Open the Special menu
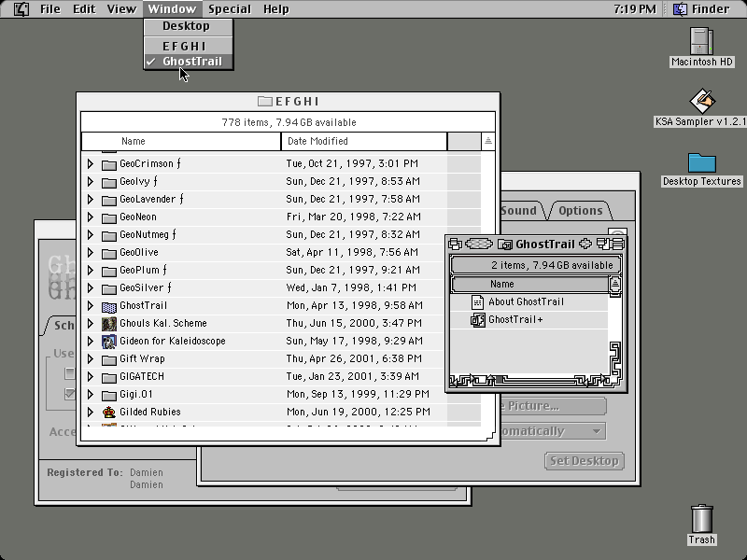 229,9
